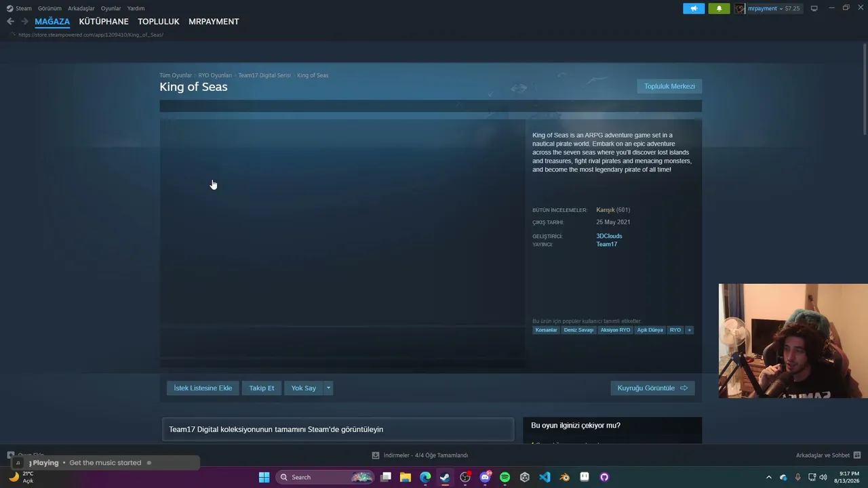
Task: Open Task View on the taskbar
Action: click(386, 477)
